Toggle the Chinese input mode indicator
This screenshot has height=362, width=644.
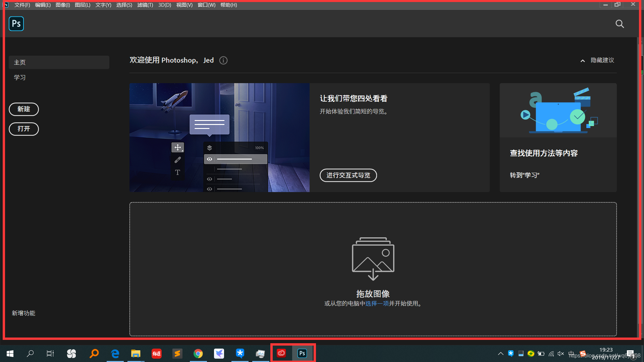pos(571,354)
